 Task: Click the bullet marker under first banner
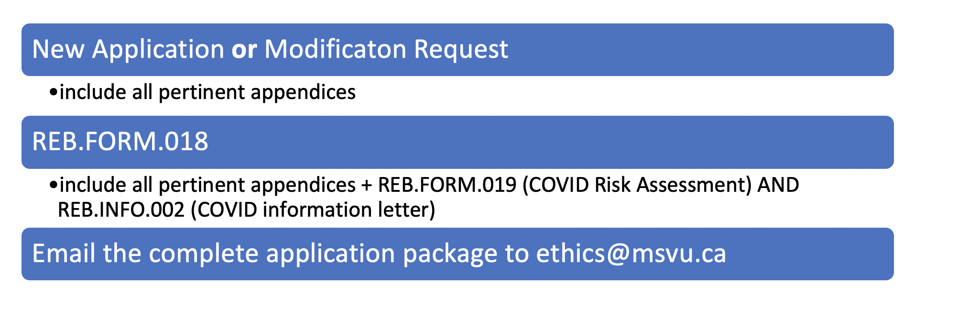[x=53, y=92]
